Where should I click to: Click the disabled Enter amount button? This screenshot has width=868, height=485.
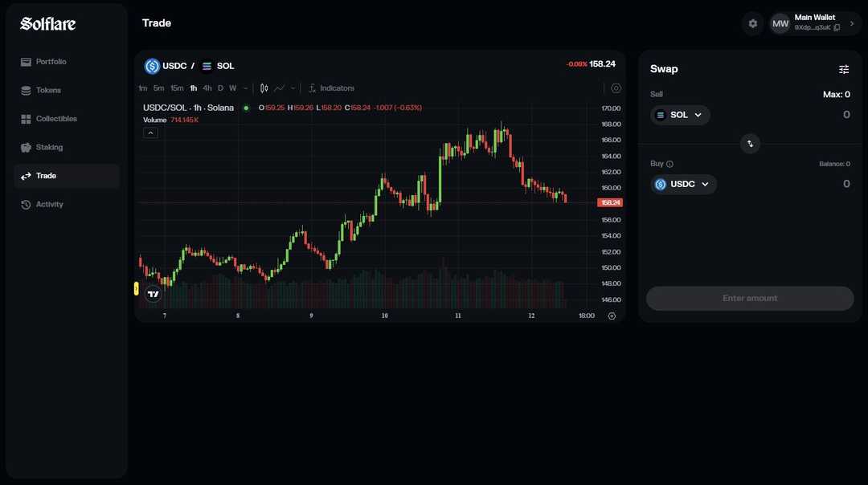[x=749, y=298]
